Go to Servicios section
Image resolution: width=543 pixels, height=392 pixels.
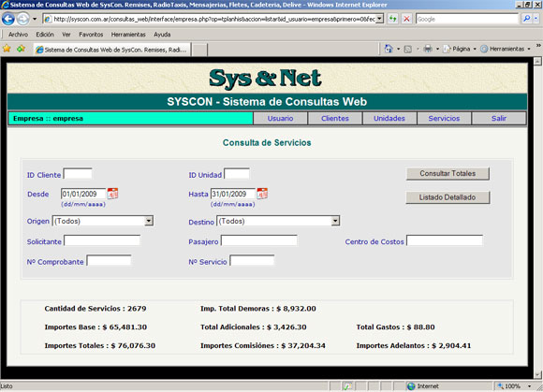pyautogui.click(x=444, y=118)
